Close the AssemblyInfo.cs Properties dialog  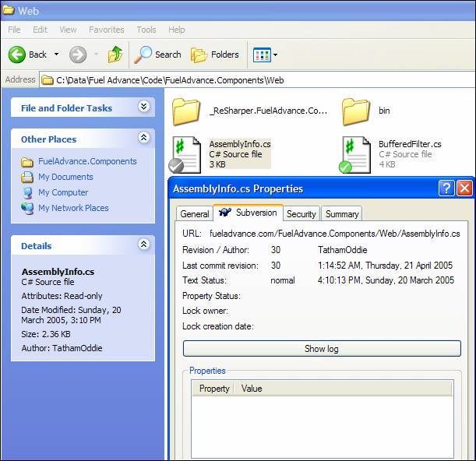point(465,188)
